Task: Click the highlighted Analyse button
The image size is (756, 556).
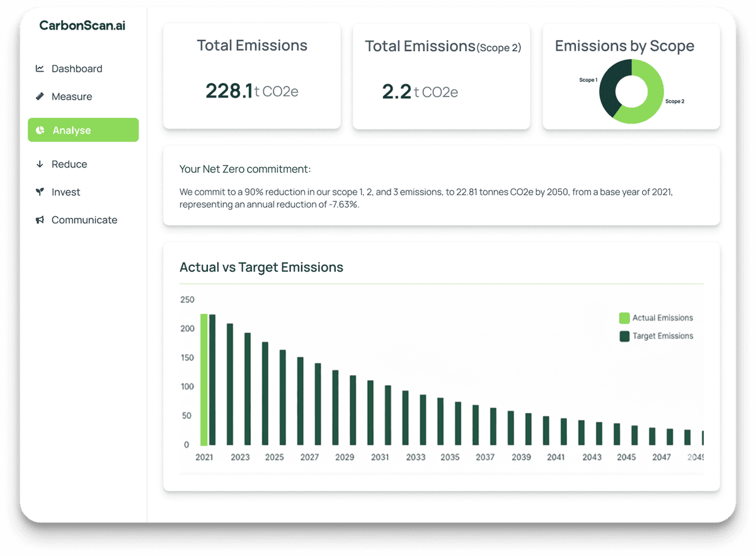Action: [x=83, y=130]
